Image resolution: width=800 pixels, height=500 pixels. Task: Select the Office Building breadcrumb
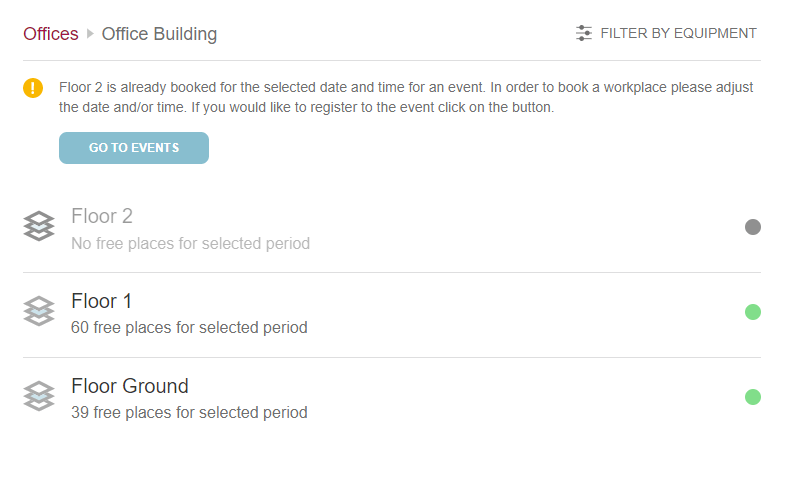click(159, 34)
